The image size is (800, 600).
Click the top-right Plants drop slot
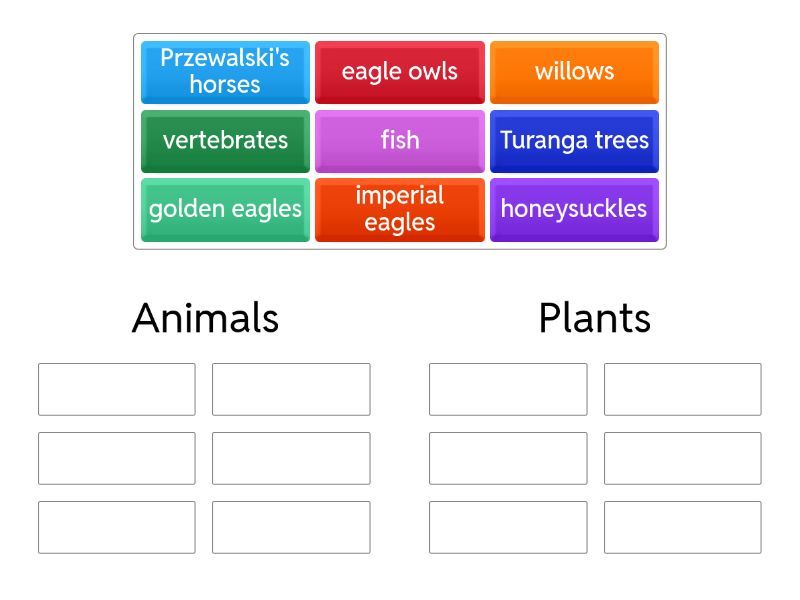pyautogui.click(x=682, y=389)
